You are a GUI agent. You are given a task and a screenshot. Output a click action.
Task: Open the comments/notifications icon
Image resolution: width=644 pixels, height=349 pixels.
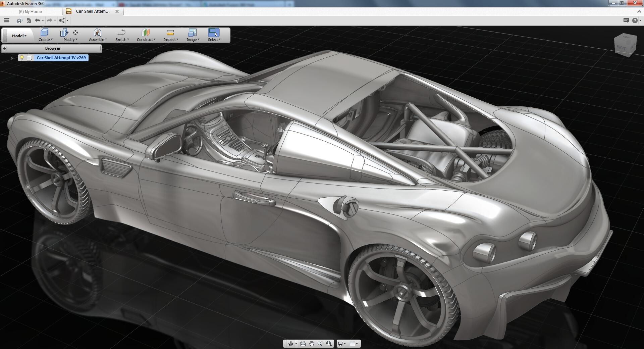click(626, 20)
